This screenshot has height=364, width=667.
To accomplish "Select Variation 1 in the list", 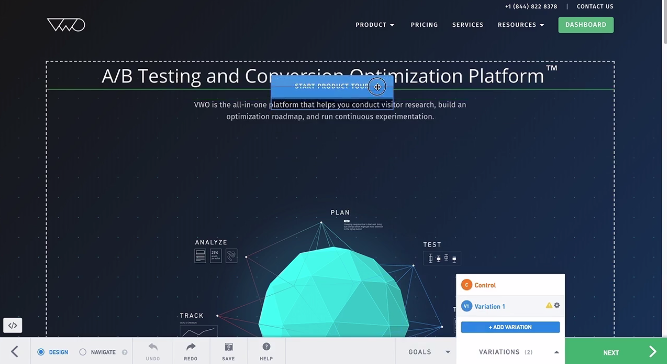I will pos(510,306).
